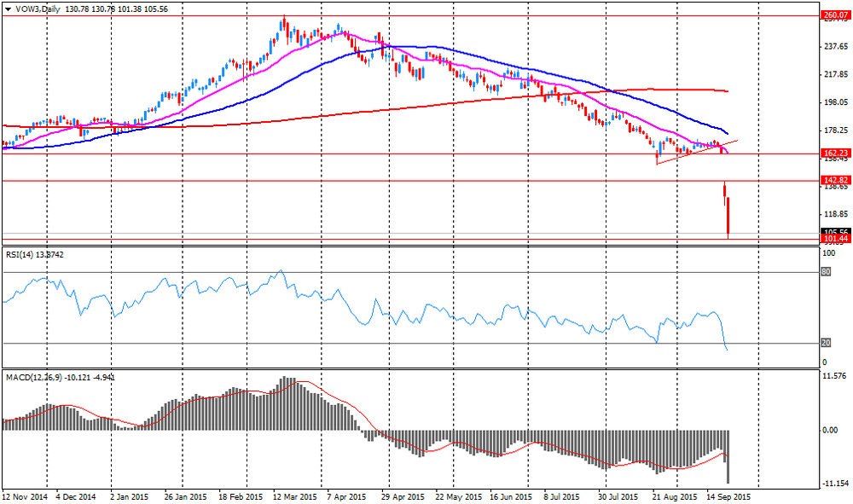Click the 118.85 price scale value
Image resolution: width=853 pixels, height=504 pixels.
click(x=836, y=214)
